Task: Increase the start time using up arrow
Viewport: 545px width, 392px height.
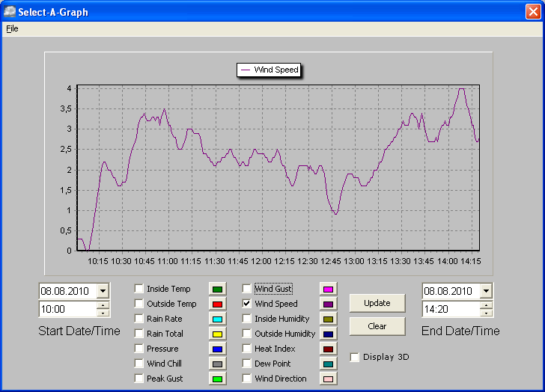Action: [103, 305]
